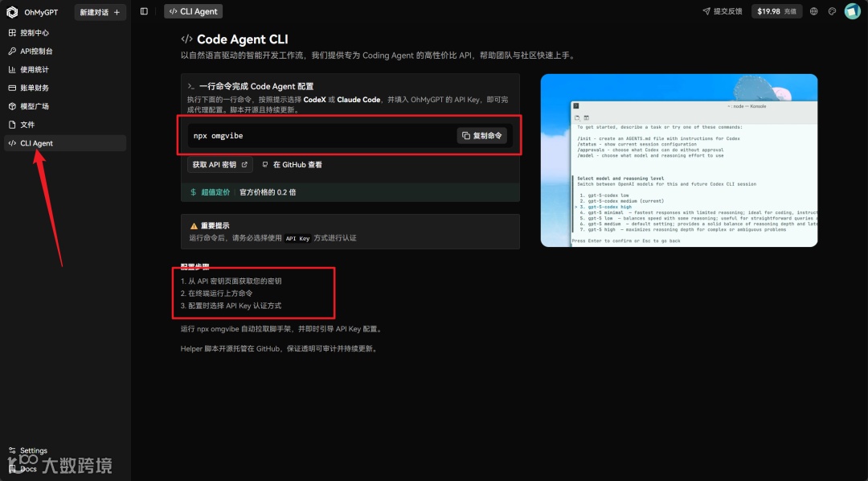Click the API控制台 key icon
The height and width of the screenshot is (481, 868).
click(x=12, y=51)
